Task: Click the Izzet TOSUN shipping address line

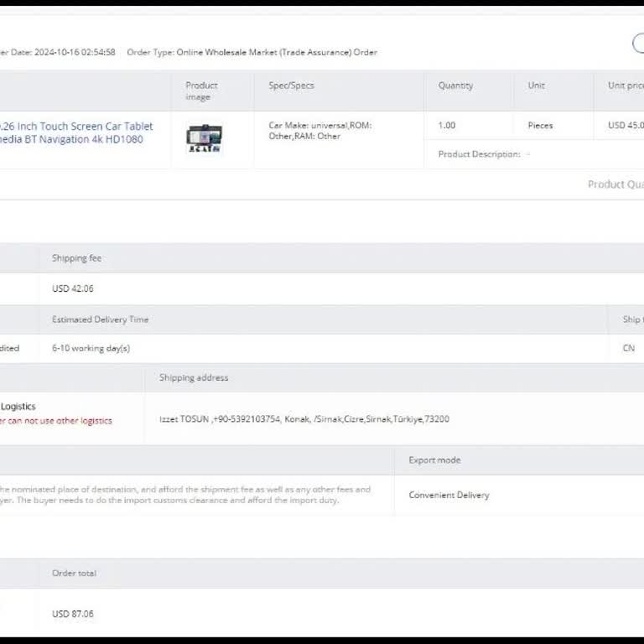Action: tap(304, 419)
